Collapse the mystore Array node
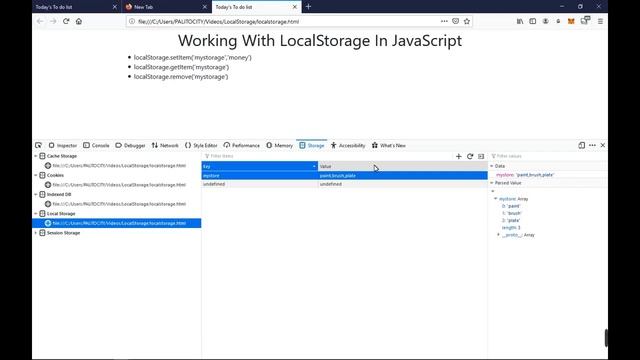The width and height of the screenshot is (640, 360). [496, 199]
